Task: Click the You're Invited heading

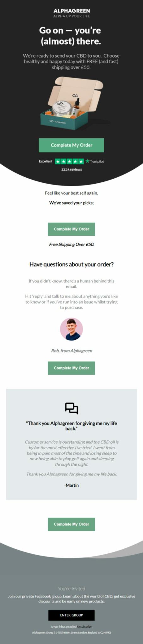Action: coord(71,589)
